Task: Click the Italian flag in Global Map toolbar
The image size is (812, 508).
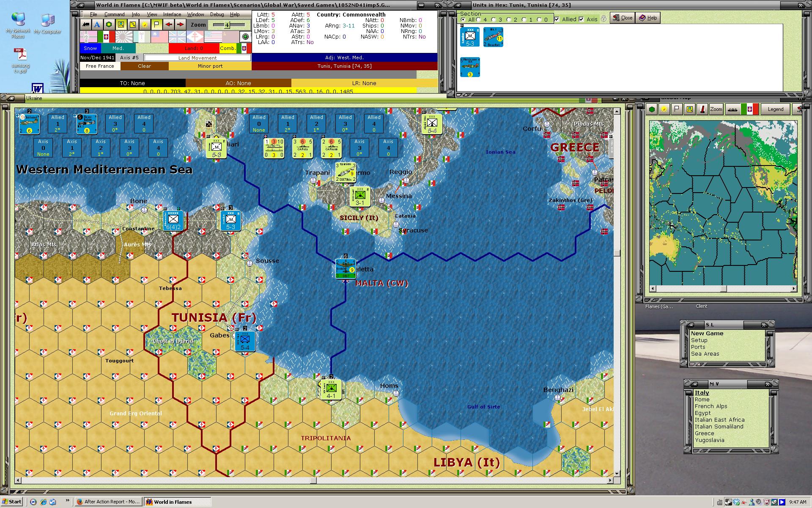Action: (x=750, y=109)
